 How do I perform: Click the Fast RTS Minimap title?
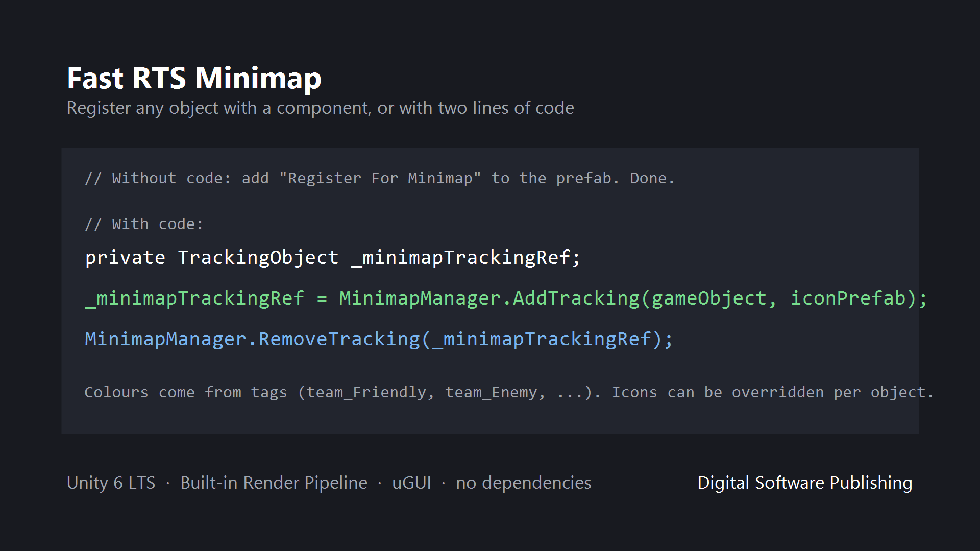(194, 78)
